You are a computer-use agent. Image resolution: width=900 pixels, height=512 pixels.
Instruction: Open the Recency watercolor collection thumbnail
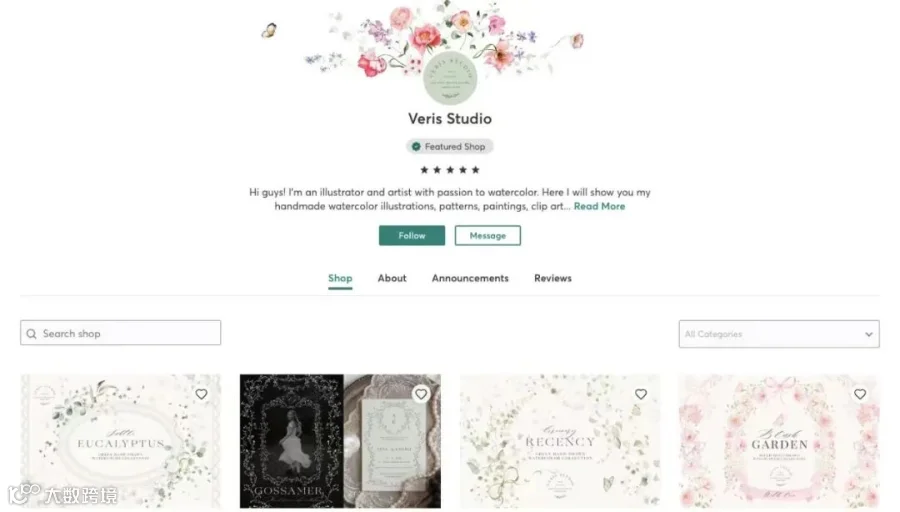[x=560, y=441]
